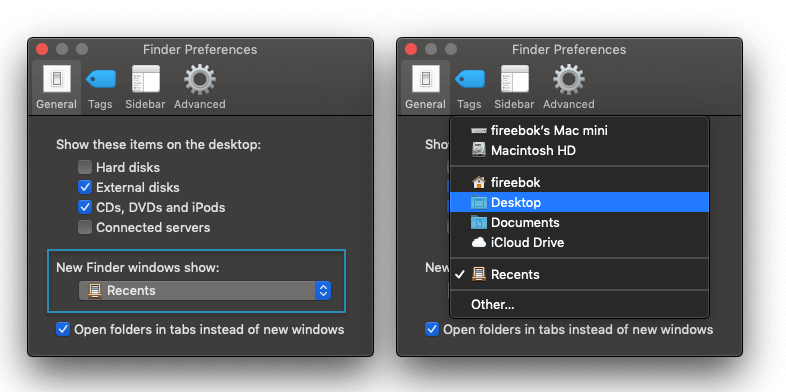The image size is (786, 392).
Task: Enable the Hard disks checkbox
Action: pyautogui.click(x=85, y=167)
